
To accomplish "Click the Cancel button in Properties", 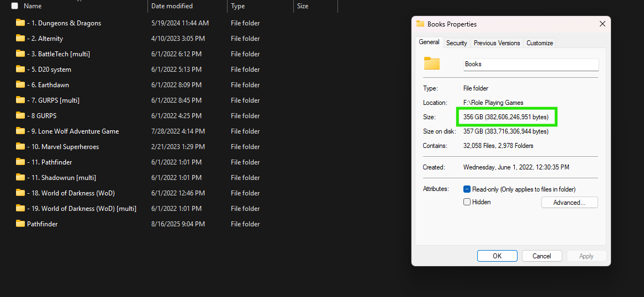I will pos(542,256).
